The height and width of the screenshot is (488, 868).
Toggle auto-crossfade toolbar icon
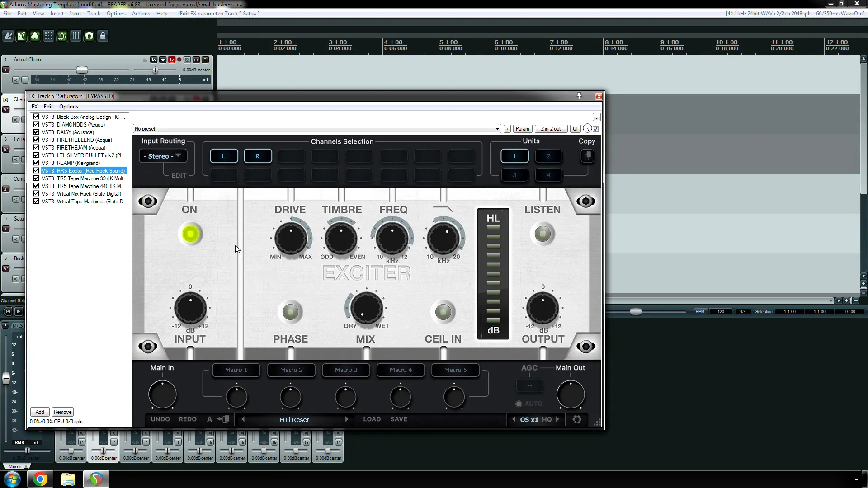pyautogui.click(x=22, y=36)
